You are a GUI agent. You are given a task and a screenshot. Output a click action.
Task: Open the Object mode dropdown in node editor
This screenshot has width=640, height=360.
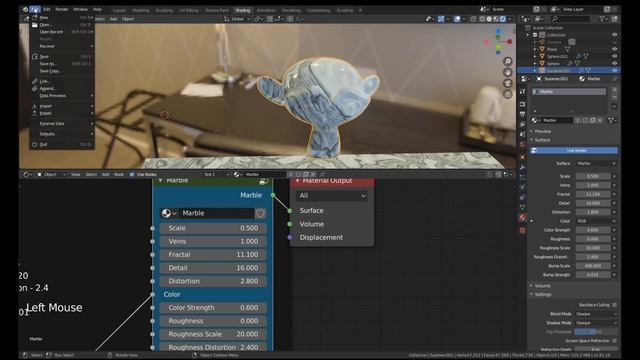pos(51,174)
